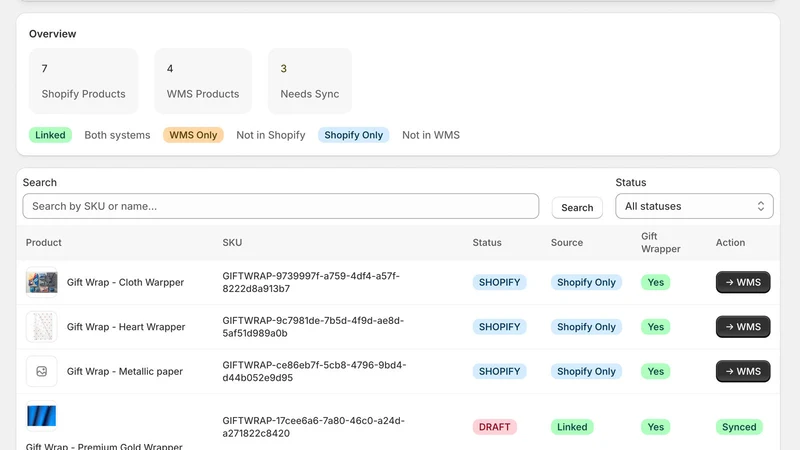Click the Yes gift wrapper badge for Heart Wrapper

656,327
